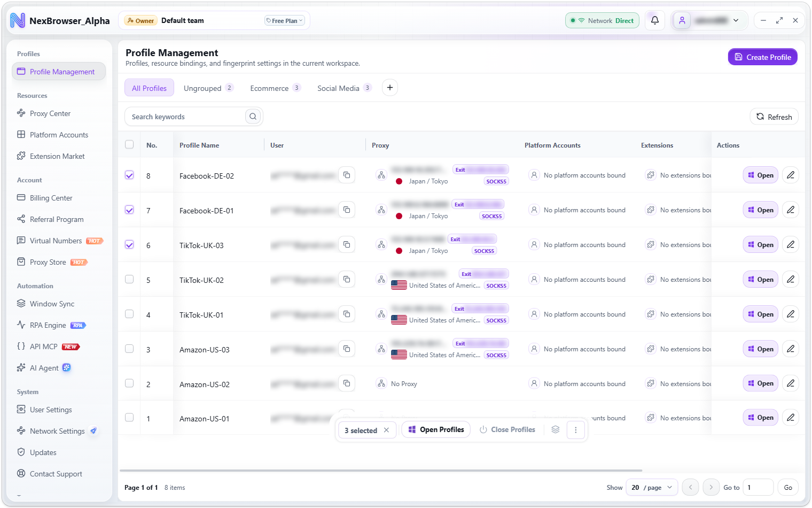Open more bulk actions (three dots)

(x=575, y=429)
